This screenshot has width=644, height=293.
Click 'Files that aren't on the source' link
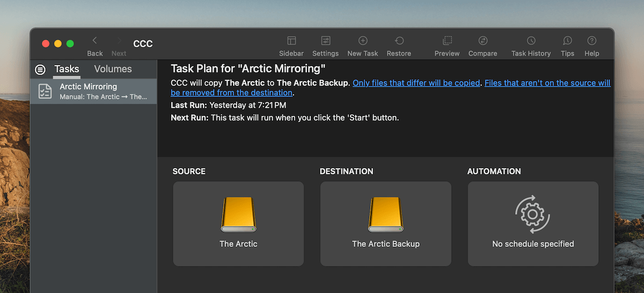tap(547, 83)
